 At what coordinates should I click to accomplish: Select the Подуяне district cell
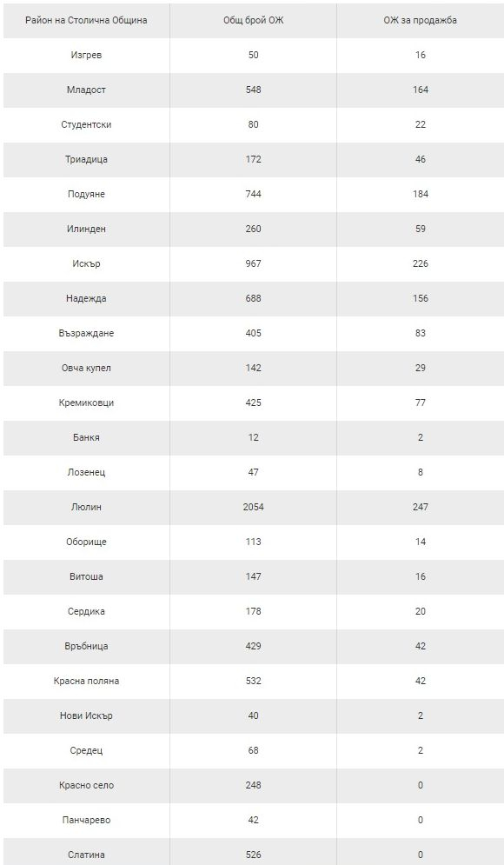click(x=86, y=194)
